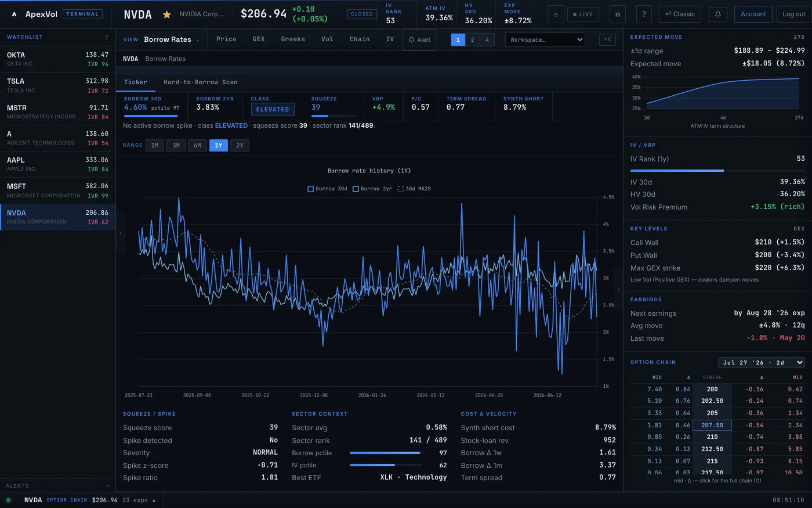Open the Workspace dropdown
This screenshot has width=812, height=508.
tap(545, 39)
